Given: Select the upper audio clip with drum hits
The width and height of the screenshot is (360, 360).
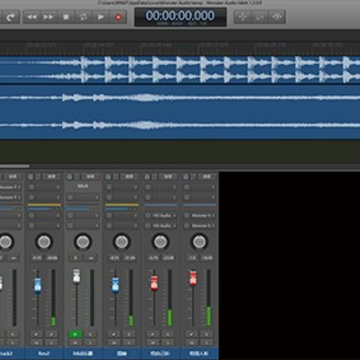Looking at the screenshot, I should (180, 70).
